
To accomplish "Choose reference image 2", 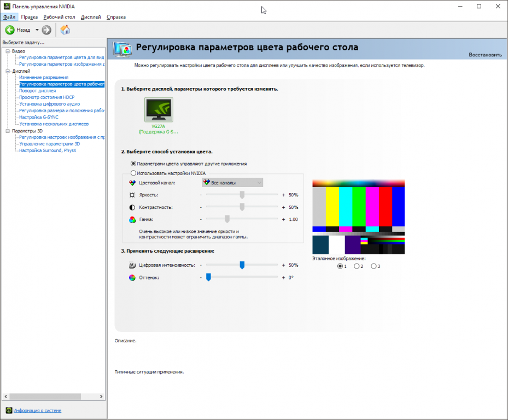I will click(x=357, y=266).
